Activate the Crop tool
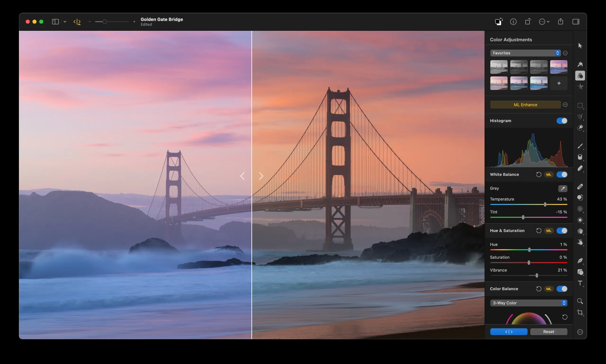The image size is (606, 364). pyautogui.click(x=580, y=312)
